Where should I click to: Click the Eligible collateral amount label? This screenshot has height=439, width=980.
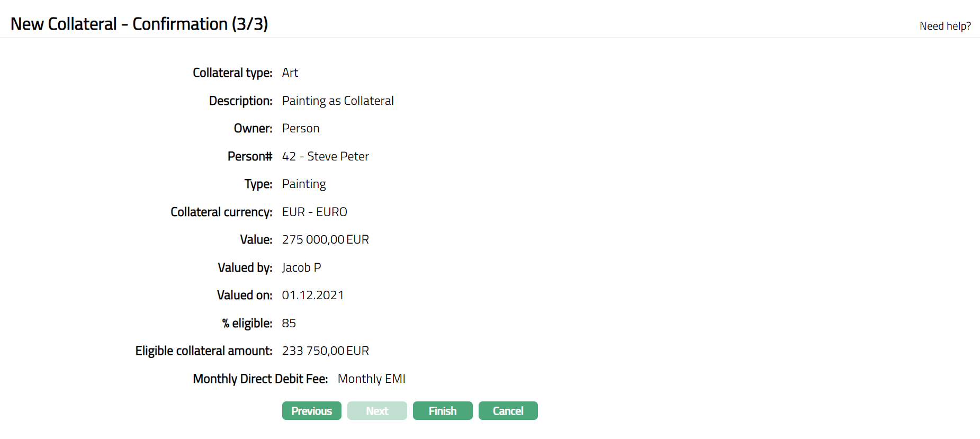click(x=204, y=351)
